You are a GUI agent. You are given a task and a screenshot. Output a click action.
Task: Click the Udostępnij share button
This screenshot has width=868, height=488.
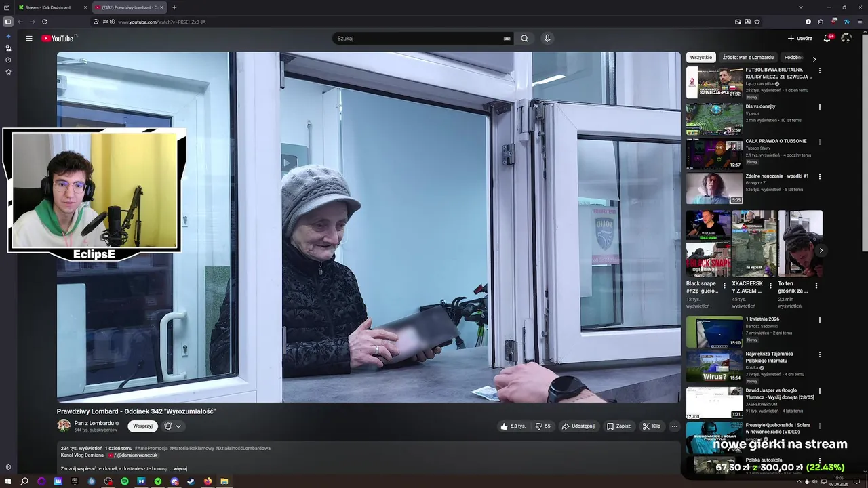[578, 426]
